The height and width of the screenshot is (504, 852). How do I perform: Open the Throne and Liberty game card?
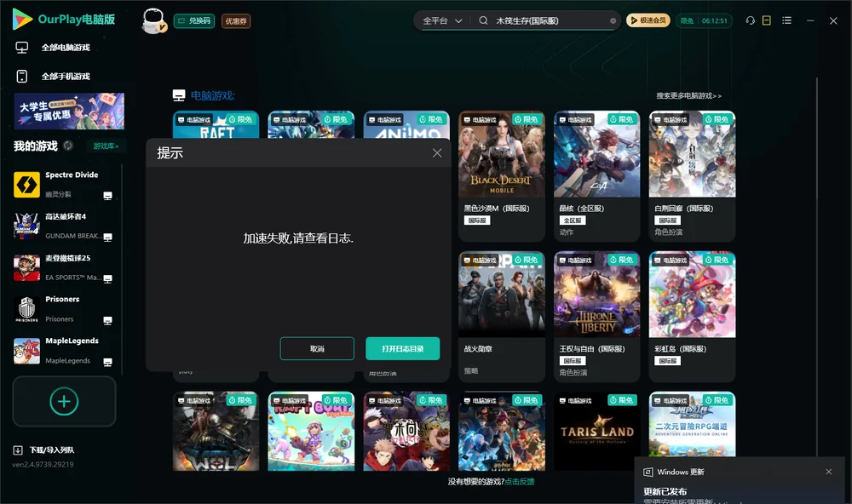point(596,317)
